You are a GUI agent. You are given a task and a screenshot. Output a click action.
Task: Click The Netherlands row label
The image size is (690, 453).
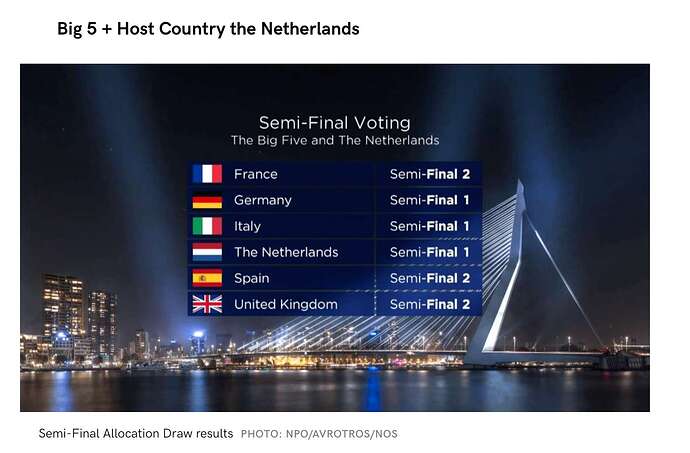(286, 252)
